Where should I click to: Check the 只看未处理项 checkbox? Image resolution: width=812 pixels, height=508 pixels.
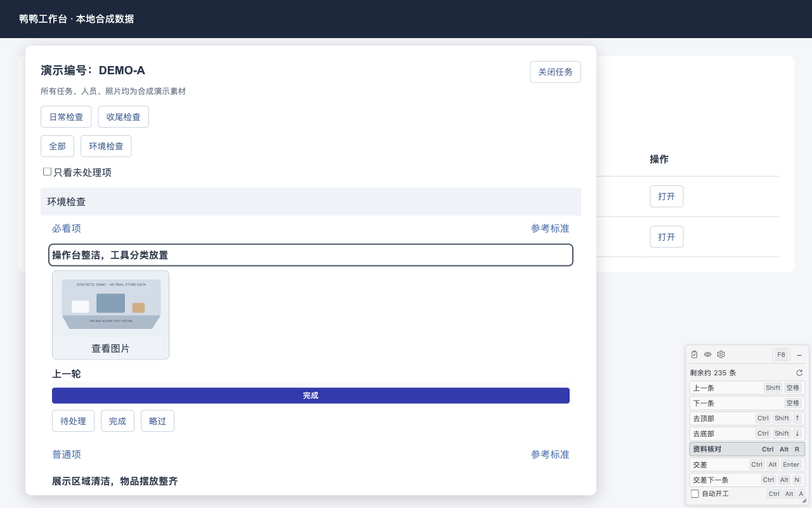pyautogui.click(x=47, y=171)
